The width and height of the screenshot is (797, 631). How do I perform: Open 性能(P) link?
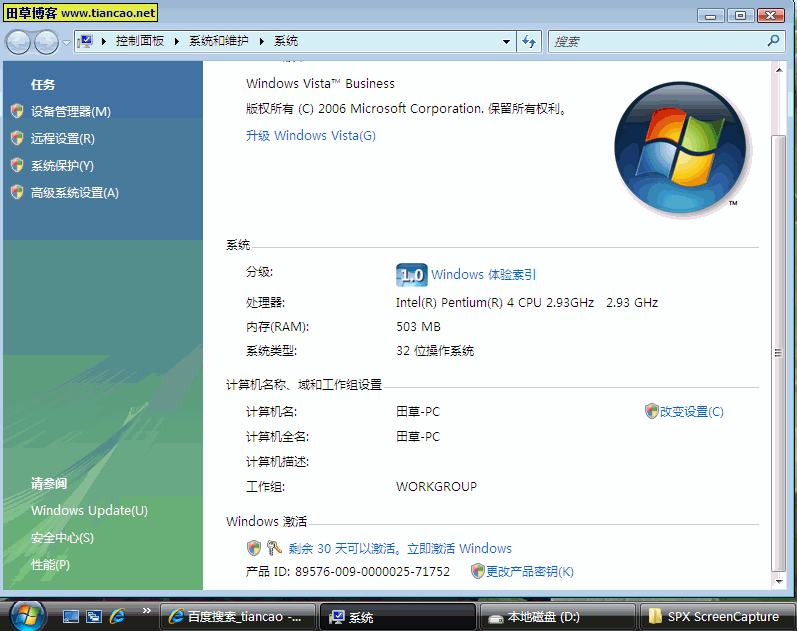coord(50,565)
